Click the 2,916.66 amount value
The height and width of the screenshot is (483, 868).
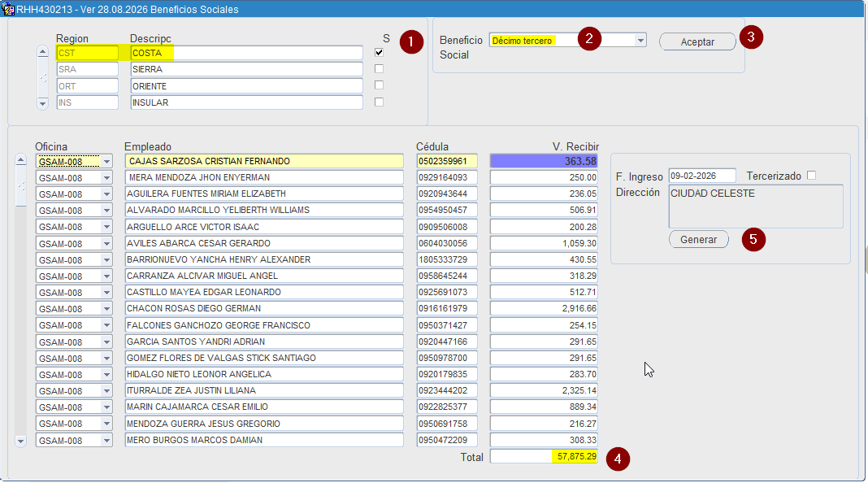coord(544,308)
